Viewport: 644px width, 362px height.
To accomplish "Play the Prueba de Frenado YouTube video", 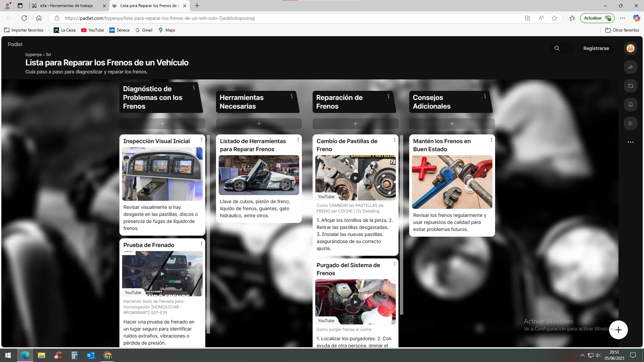I will click(162, 274).
